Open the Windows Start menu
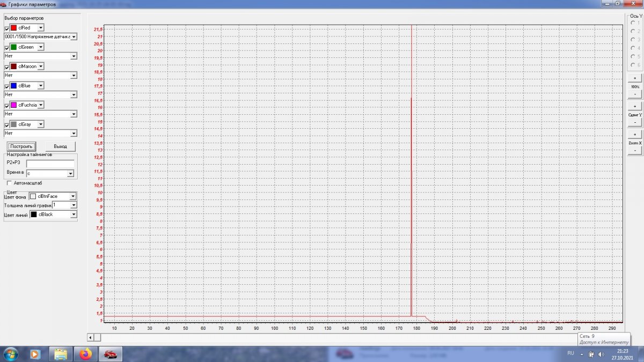644x362 pixels. click(x=11, y=354)
